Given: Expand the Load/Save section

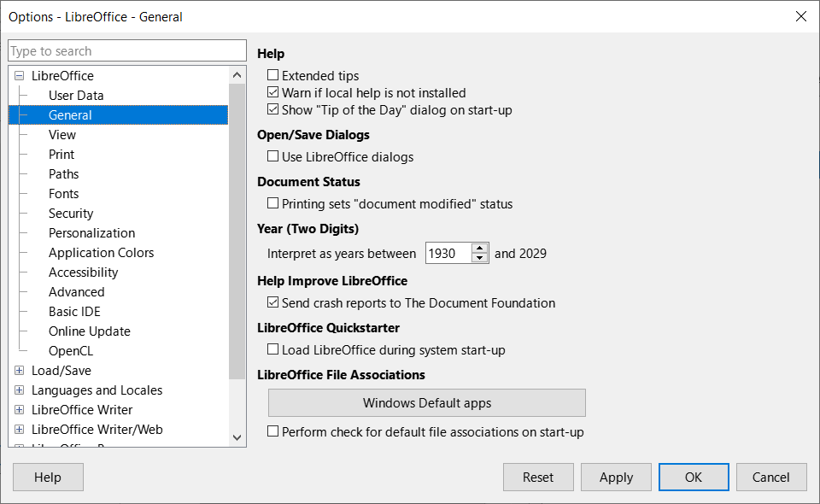Looking at the screenshot, I should [x=19, y=370].
